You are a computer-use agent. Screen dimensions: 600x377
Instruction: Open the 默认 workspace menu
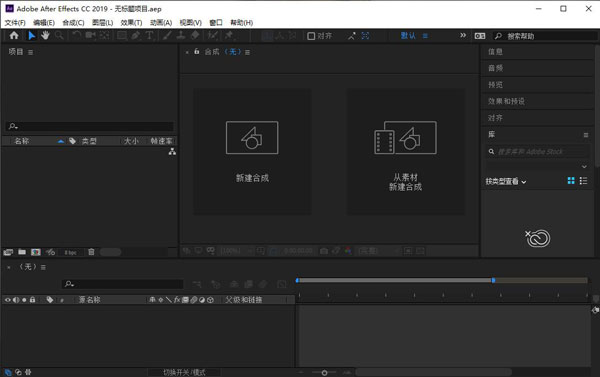(425, 36)
